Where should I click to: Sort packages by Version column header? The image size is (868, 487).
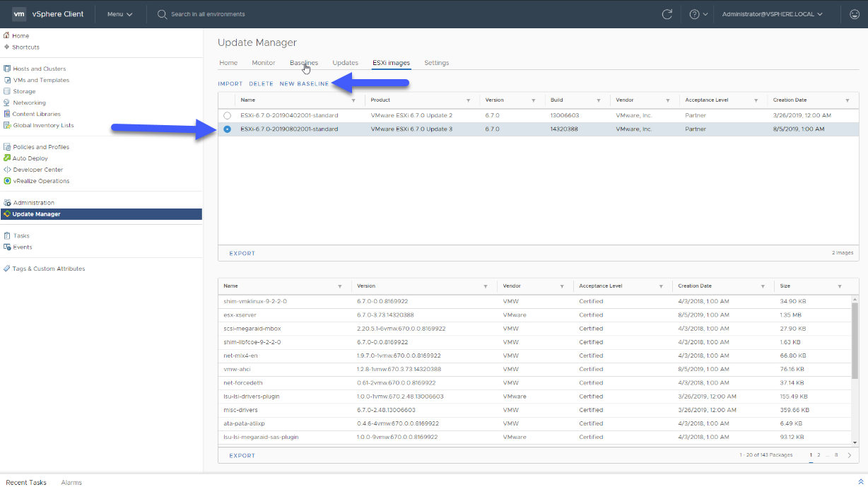366,286
